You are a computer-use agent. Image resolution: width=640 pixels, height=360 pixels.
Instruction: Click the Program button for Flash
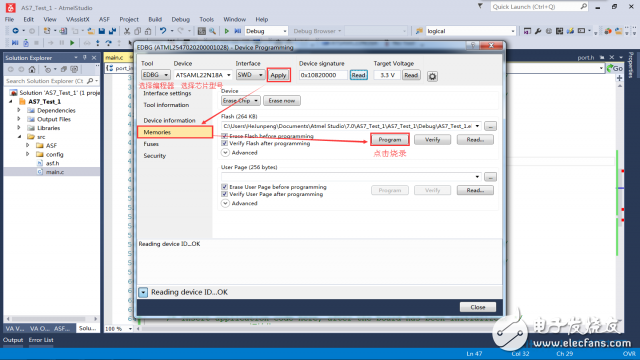(390, 140)
